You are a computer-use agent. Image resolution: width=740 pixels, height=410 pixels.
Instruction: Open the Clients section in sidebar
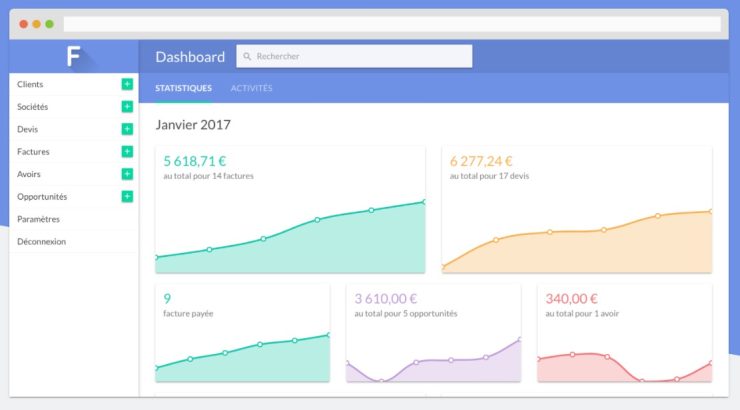(31, 84)
